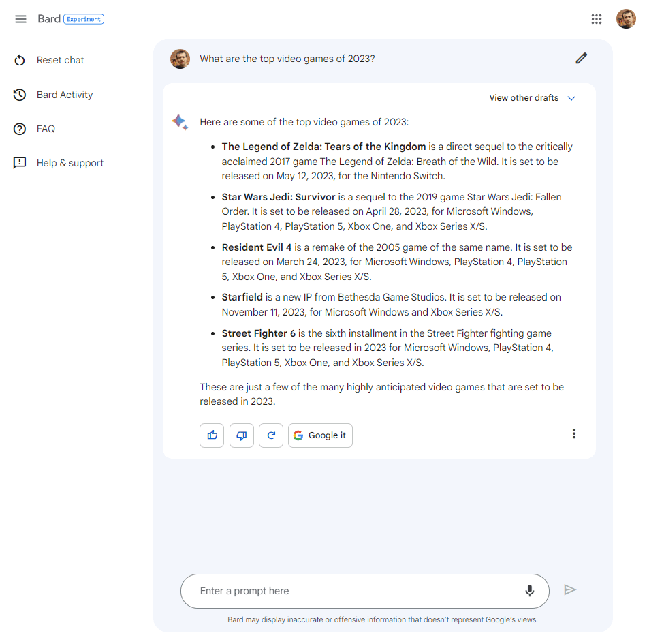Viewport: 647px width, 644px height.
Task: Regenerate the response with refresh icon
Action: click(x=271, y=435)
